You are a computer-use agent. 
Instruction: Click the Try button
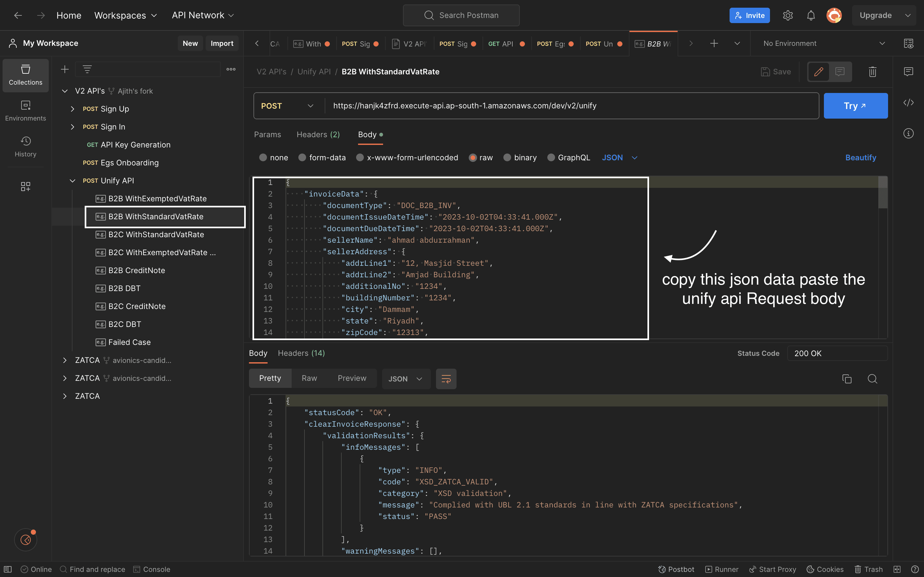click(x=856, y=106)
